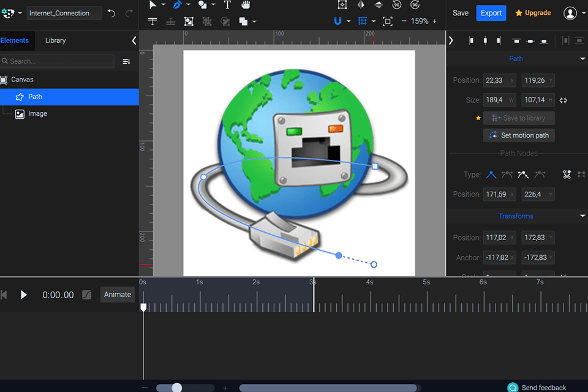Click Set motion path button
This screenshot has height=392, width=588.
pos(519,135)
